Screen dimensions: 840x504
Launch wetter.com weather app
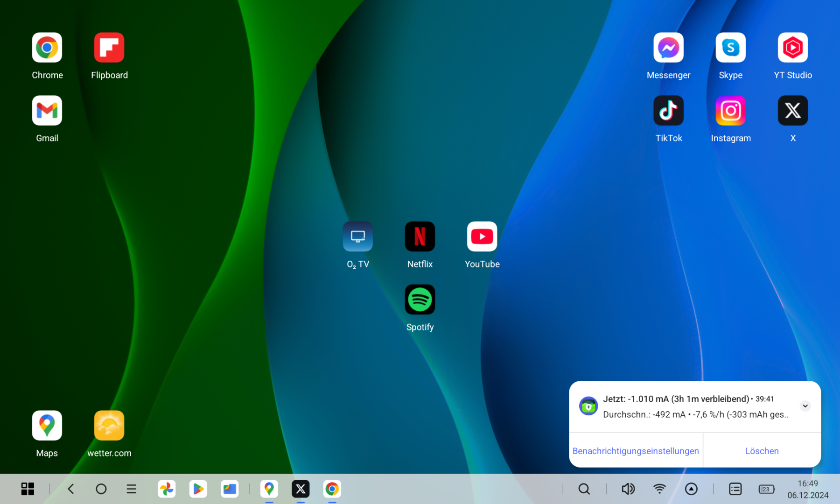pos(109,426)
